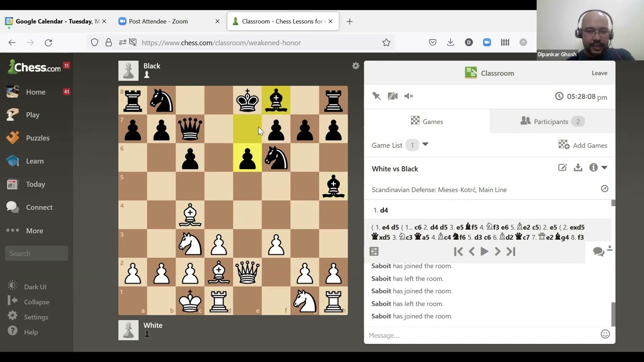The image size is (644, 362).
Task: Click the site padlock icon
Action: (109, 43)
